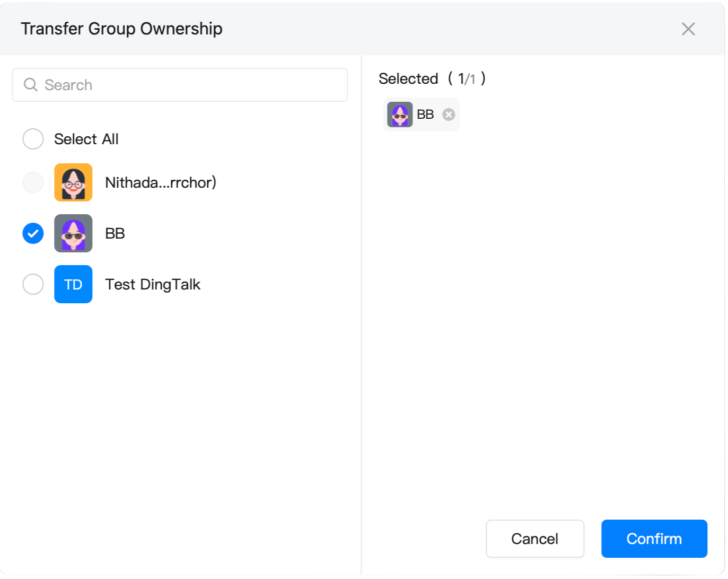Click the BB name in member list
Image resolution: width=728 pixels, height=579 pixels.
tap(115, 233)
